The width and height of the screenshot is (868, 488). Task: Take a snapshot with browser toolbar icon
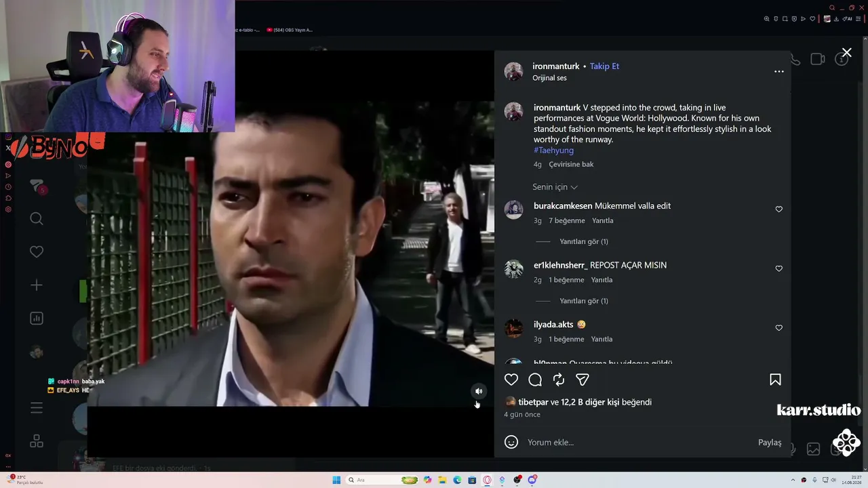coord(785,19)
